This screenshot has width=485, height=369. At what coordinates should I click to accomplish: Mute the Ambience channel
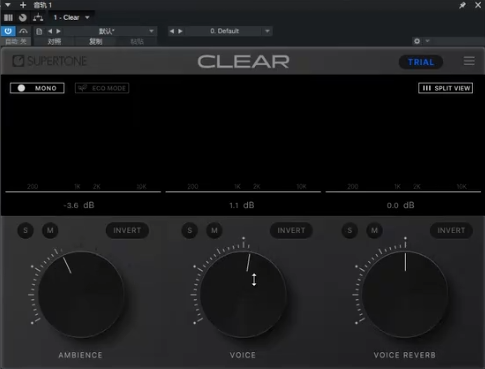[x=50, y=230]
